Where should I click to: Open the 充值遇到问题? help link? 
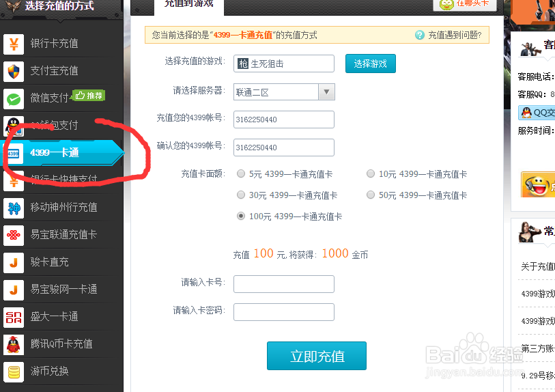coord(455,35)
